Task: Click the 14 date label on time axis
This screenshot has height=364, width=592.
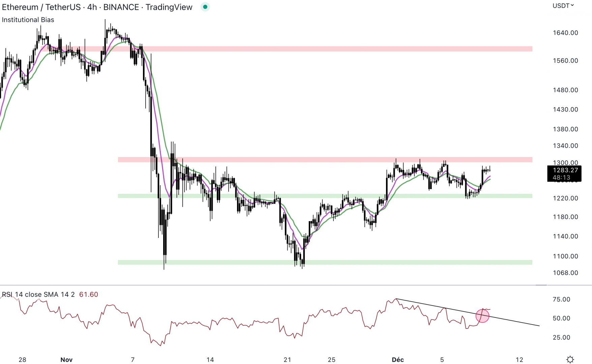Action: tap(210, 360)
